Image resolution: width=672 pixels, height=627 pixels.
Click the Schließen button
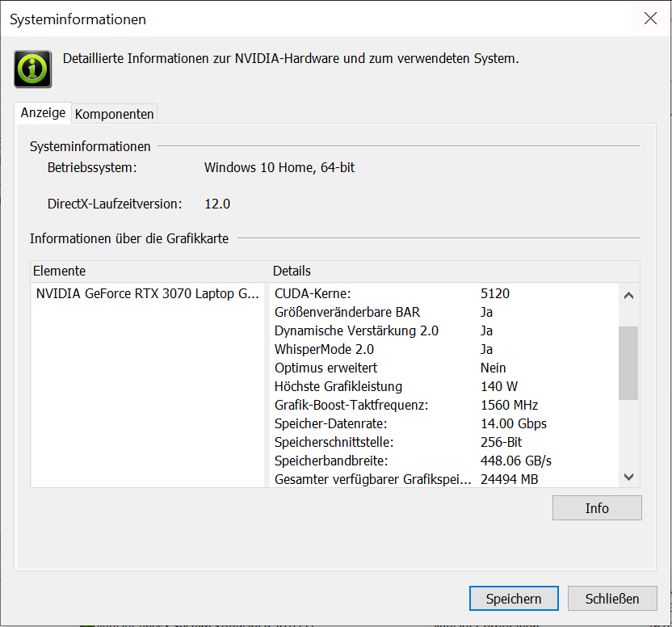pos(612,598)
